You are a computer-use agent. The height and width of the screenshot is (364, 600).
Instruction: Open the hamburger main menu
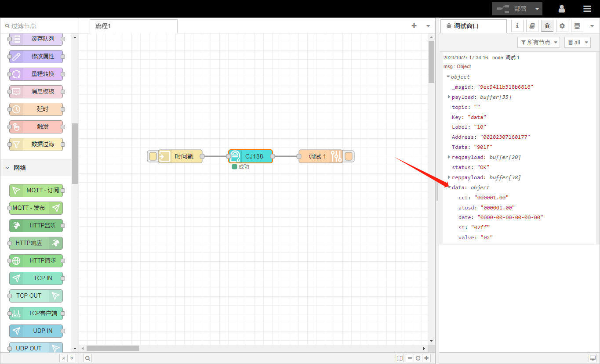(x=587, y=9)
